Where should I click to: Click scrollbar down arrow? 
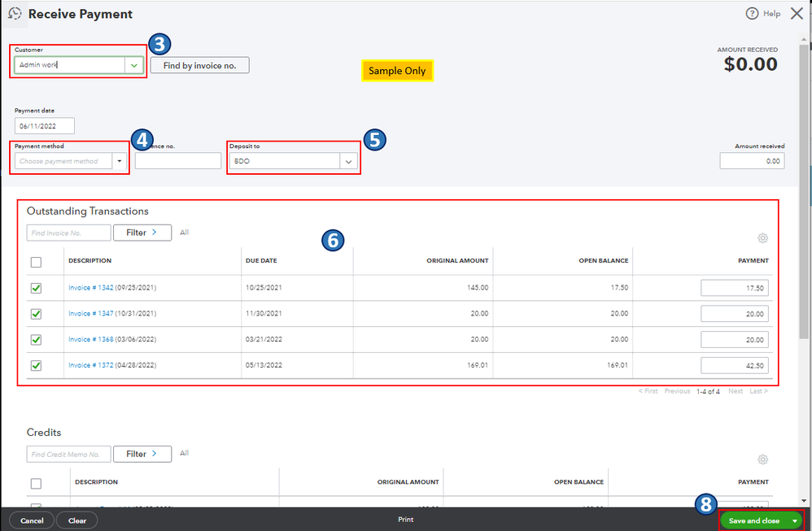coord(804,501)
